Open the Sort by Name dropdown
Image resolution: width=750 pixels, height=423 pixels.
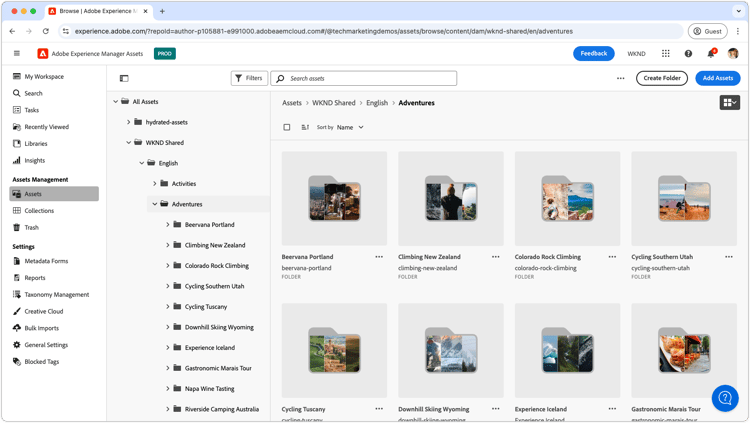pyautogui.click(x=350, y=127)
